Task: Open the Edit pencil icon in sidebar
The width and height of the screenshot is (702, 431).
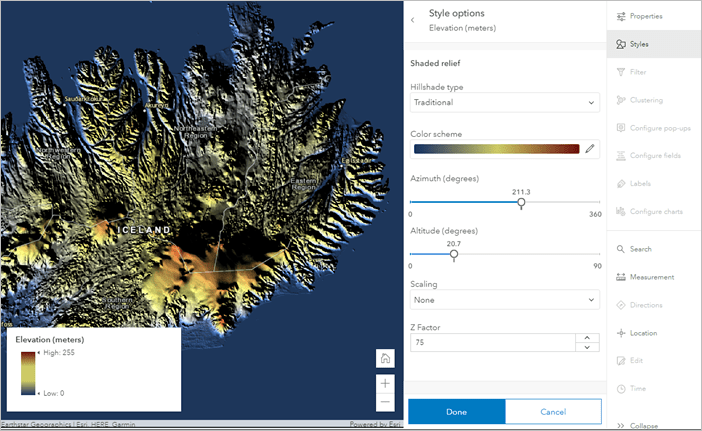Action: tap(621, 361)
